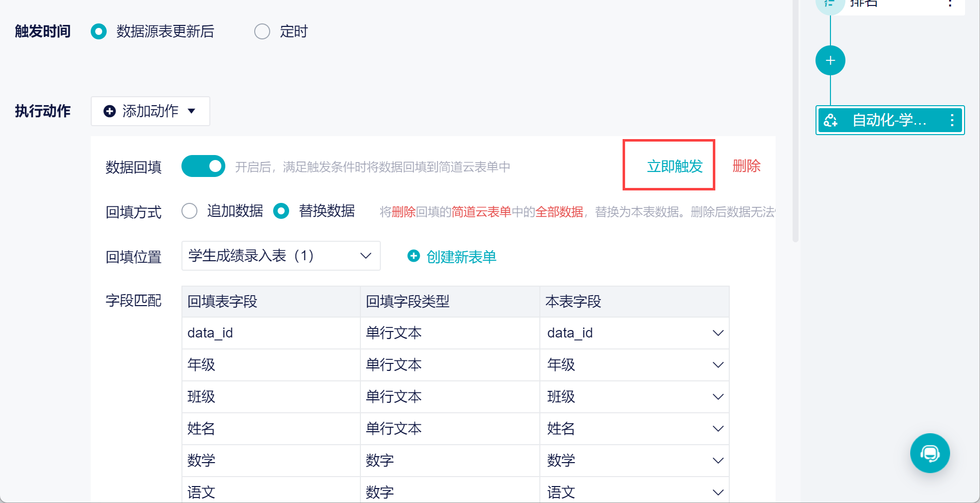
Task: Click the 排名 node icon at top
Action: [x=829, y=4]
